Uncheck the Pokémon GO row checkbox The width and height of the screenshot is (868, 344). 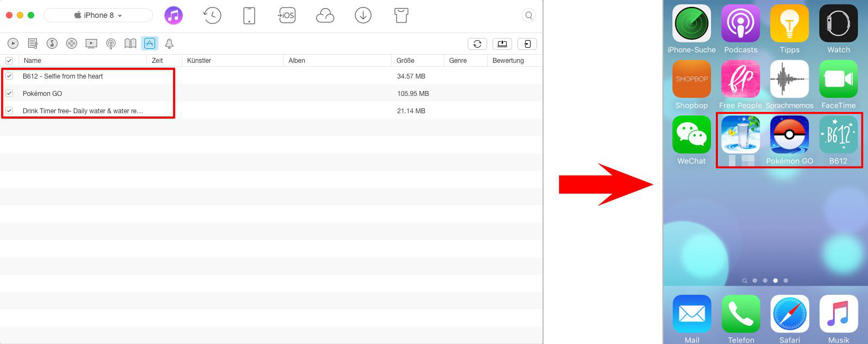(9, 93)
